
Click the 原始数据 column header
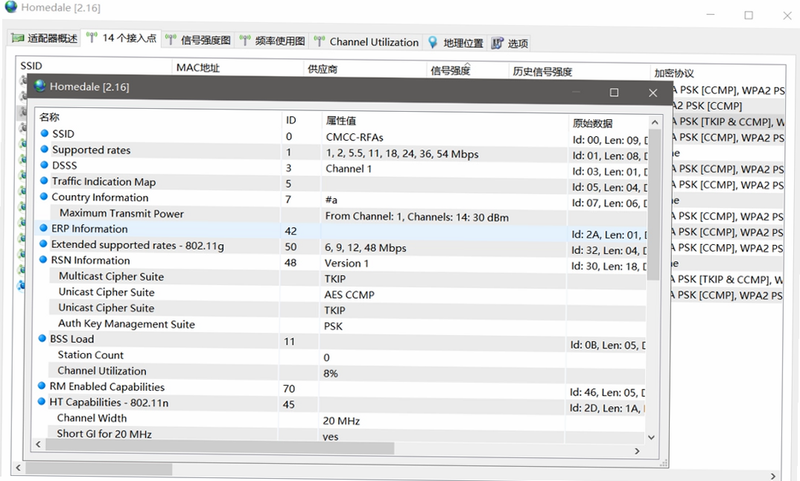pyautogui.click(x=607, y=123)
